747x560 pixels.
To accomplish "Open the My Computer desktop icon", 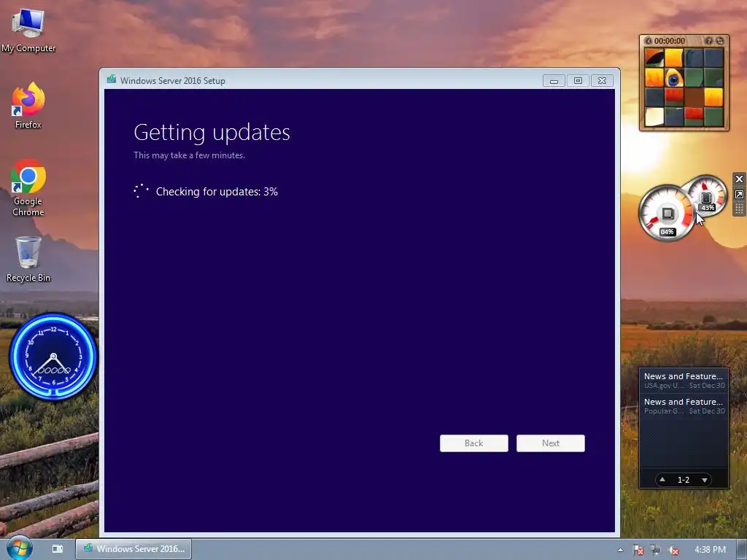I will (28, 31).
